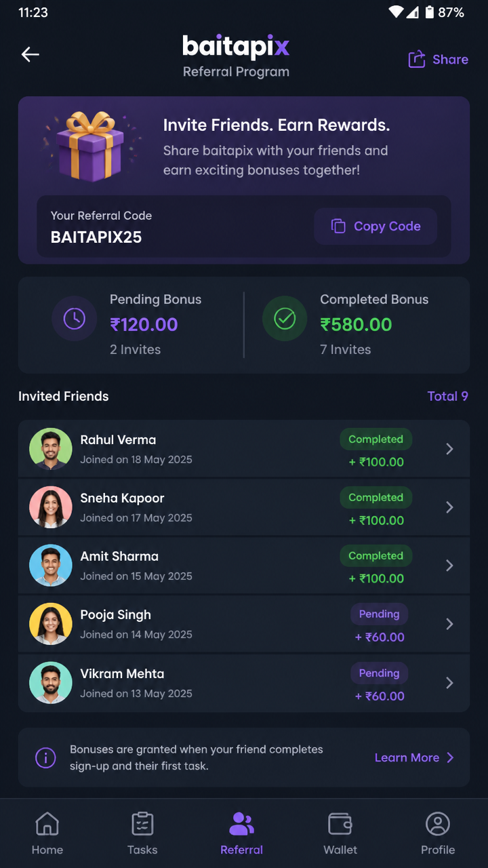Open the Learn More link
Screen dimensions: 488x868
414,757
